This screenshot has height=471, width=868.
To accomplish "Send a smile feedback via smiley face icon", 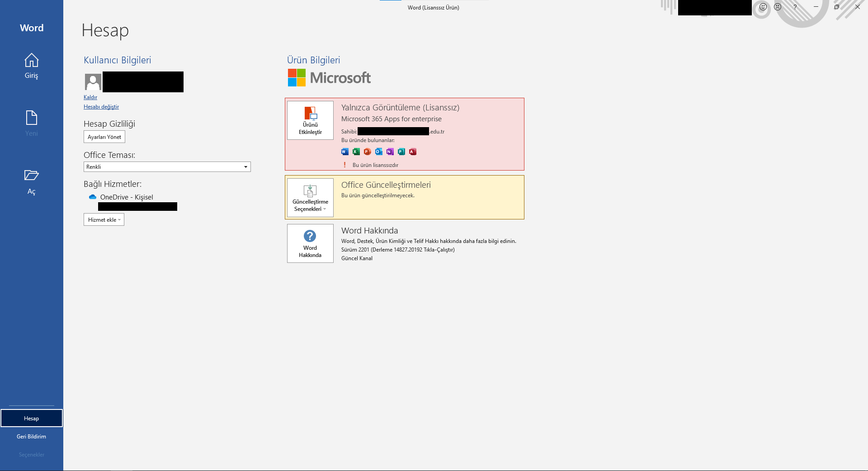I will 763,7.
